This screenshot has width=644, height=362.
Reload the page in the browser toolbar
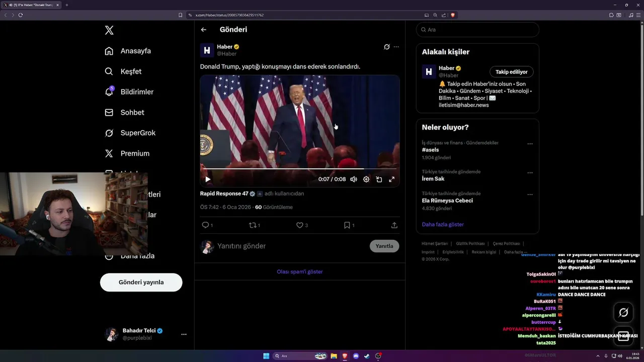[21, 15]
